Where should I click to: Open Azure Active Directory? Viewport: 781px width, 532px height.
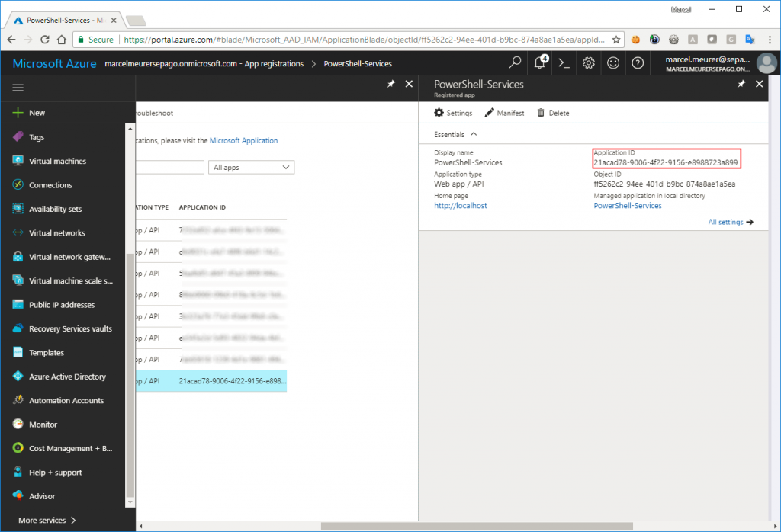pos(67,377)
